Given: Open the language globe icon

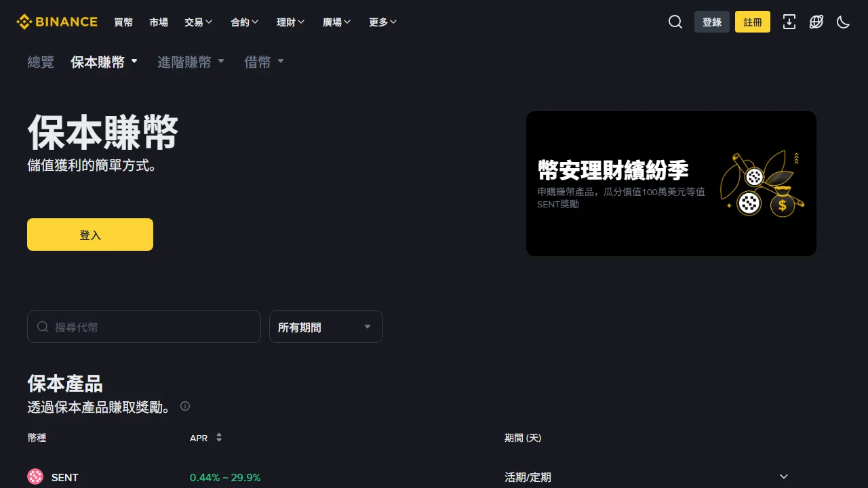Looking at the screenshot, I should click(x=816, y=22).
